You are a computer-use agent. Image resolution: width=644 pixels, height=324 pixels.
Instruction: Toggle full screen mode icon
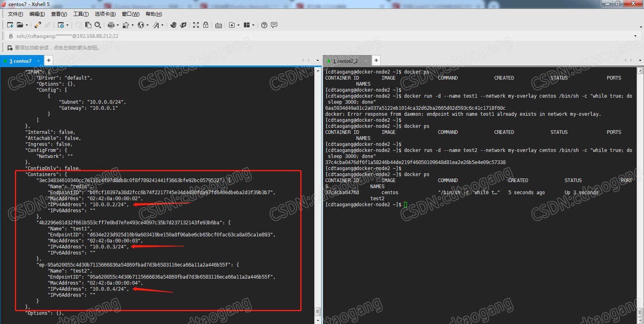(196, 25)
